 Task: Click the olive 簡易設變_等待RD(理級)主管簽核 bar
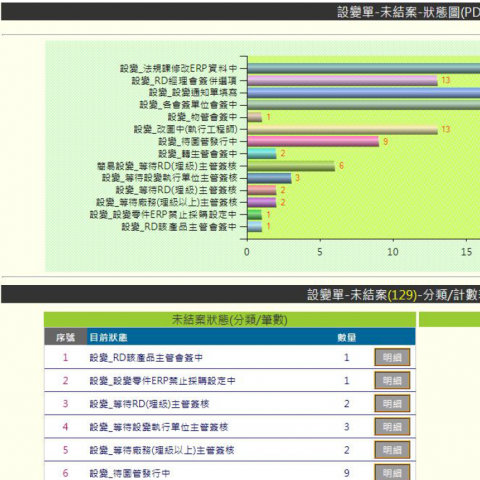click(291, 166)
